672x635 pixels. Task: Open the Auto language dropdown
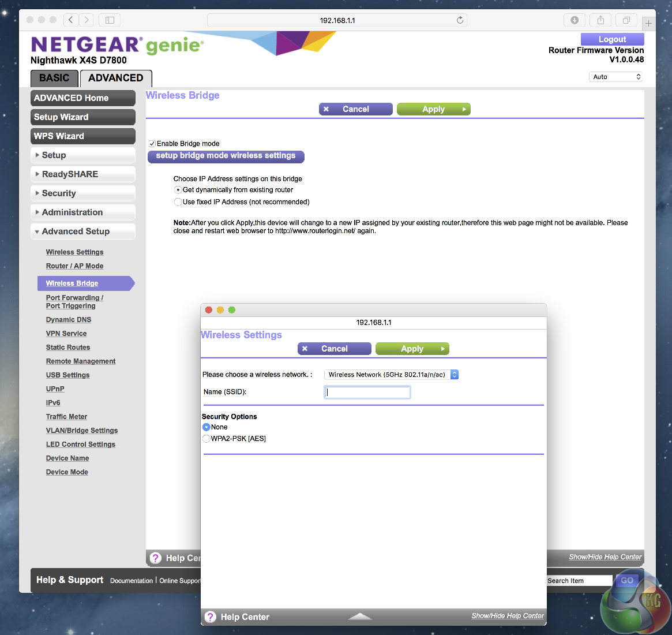tap(615, 76)
